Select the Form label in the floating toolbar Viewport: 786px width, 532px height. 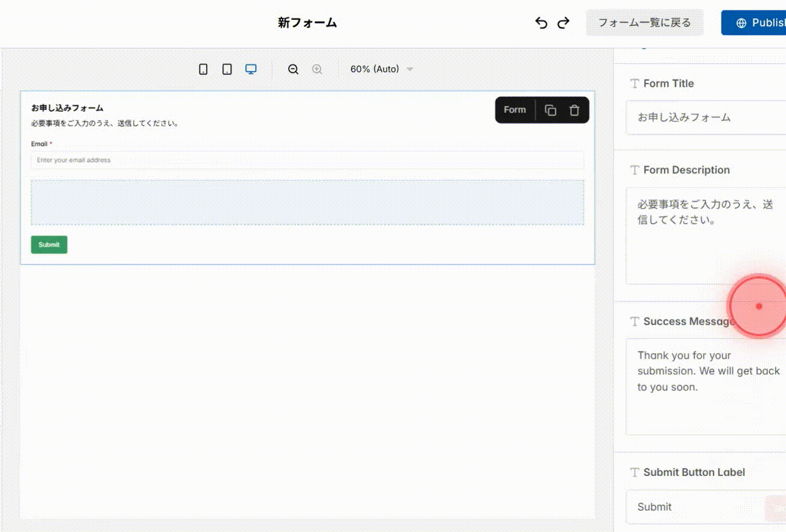(514, 110)
